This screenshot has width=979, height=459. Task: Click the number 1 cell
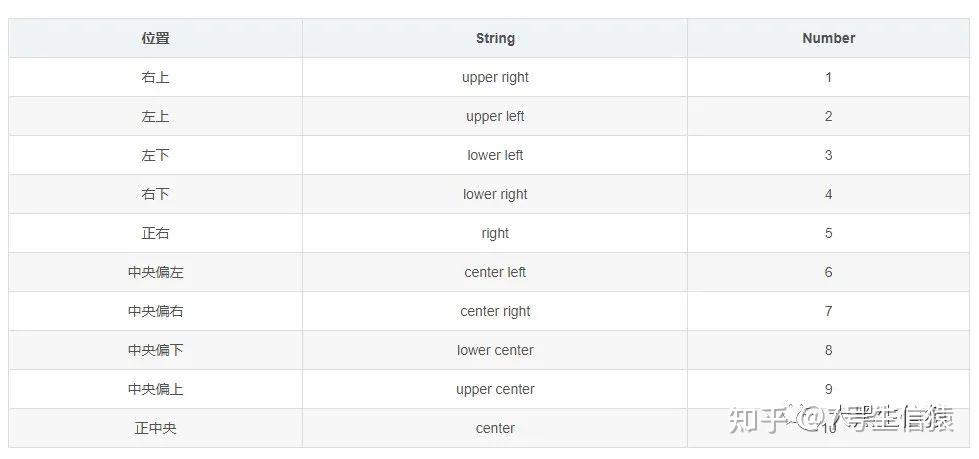click(x=828, y=77)
